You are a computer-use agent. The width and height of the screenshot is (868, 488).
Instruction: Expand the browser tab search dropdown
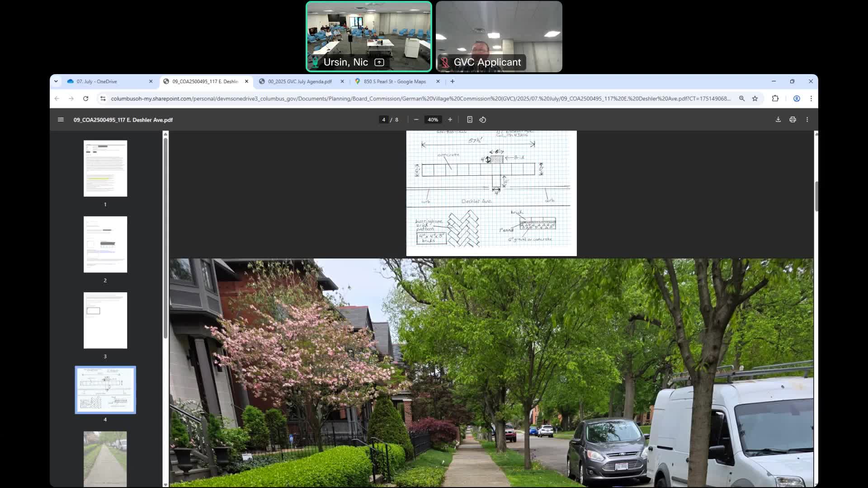[x=56, y=81]
